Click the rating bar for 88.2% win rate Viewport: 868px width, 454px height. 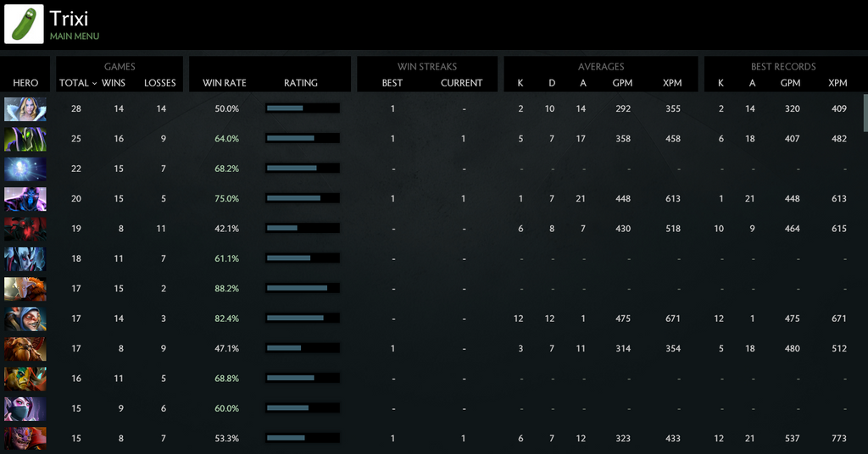pos(302,289)
